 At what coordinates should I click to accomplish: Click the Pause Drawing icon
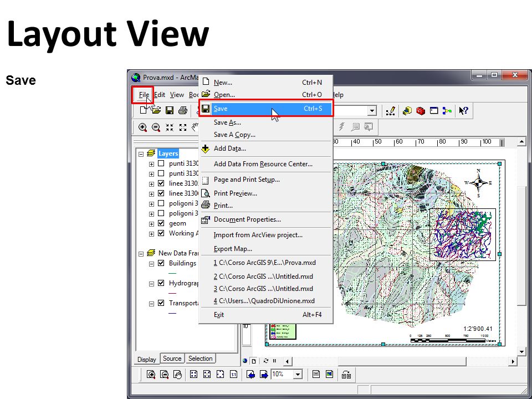click(274, 361)
